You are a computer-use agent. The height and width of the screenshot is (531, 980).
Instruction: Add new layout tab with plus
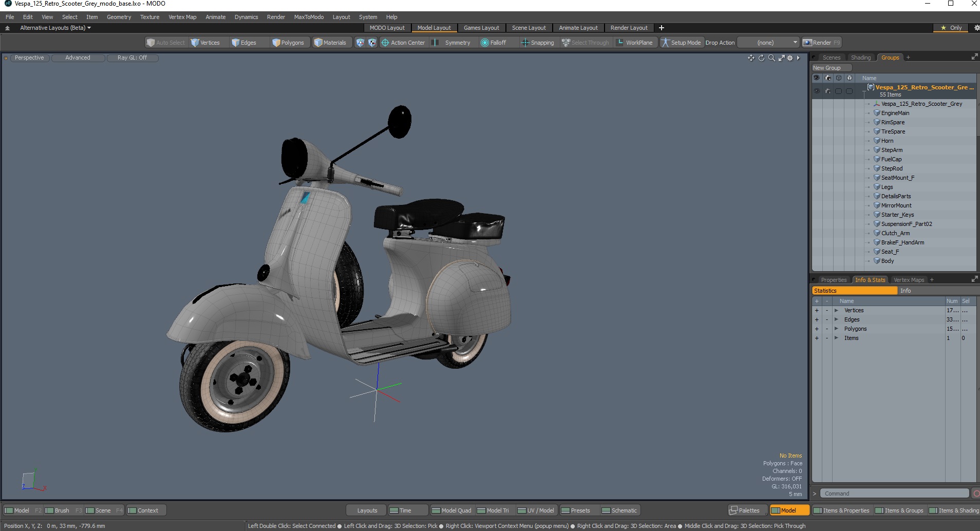tap(662, 28)
